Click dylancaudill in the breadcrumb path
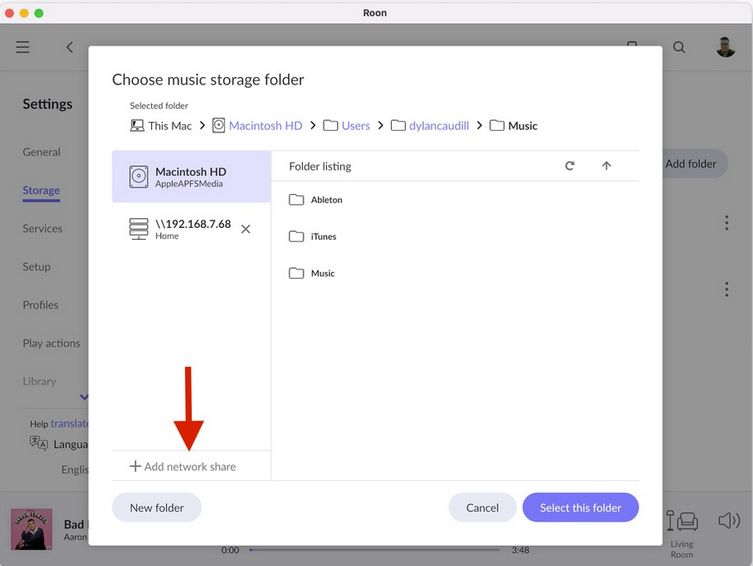753x566 pixels. pos(438,126)
